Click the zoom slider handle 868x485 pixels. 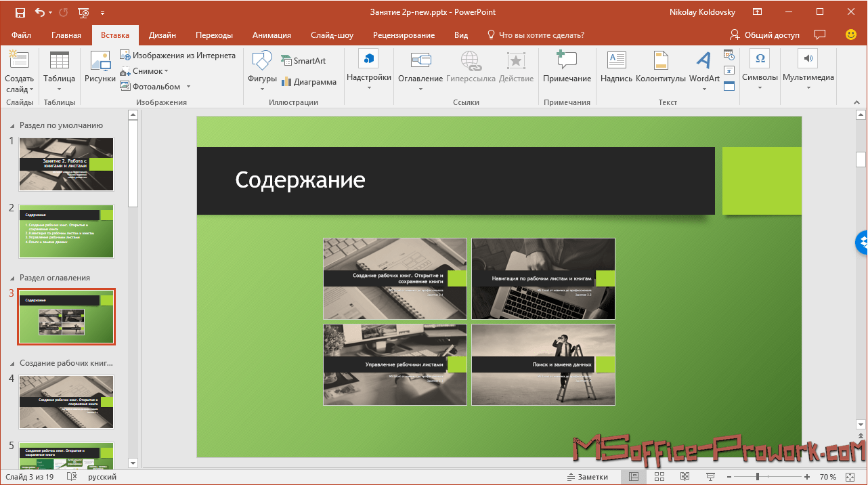click(758, 477)
